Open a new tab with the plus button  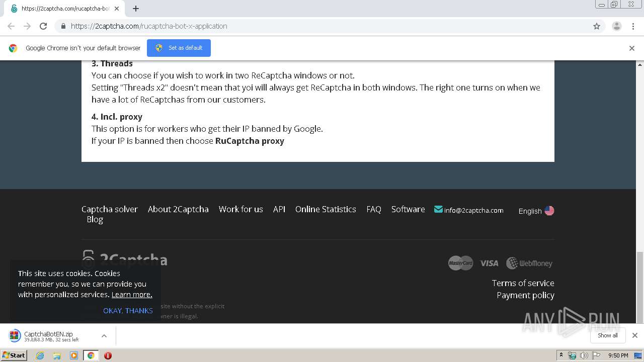136,9
